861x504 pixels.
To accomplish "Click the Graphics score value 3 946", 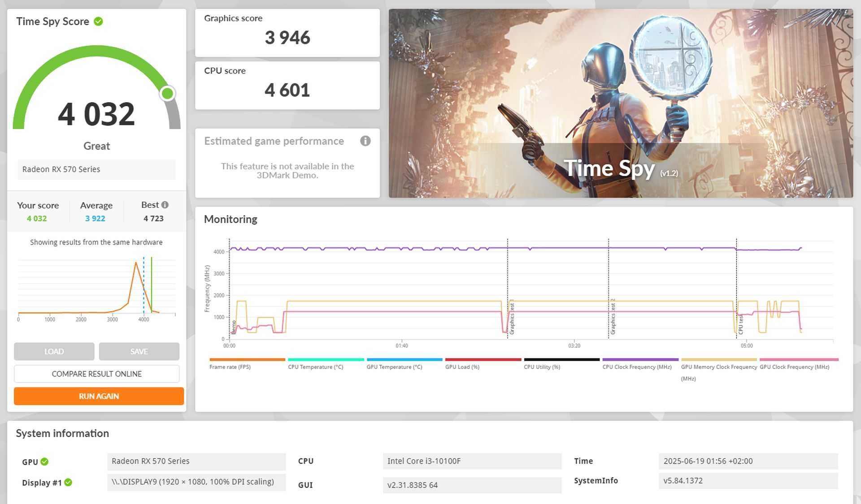I will (287, 38).
